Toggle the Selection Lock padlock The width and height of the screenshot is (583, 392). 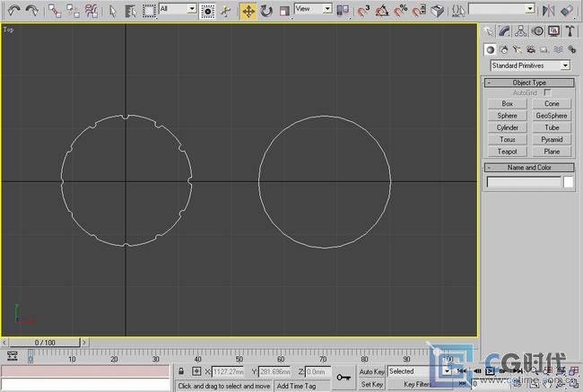180,370
